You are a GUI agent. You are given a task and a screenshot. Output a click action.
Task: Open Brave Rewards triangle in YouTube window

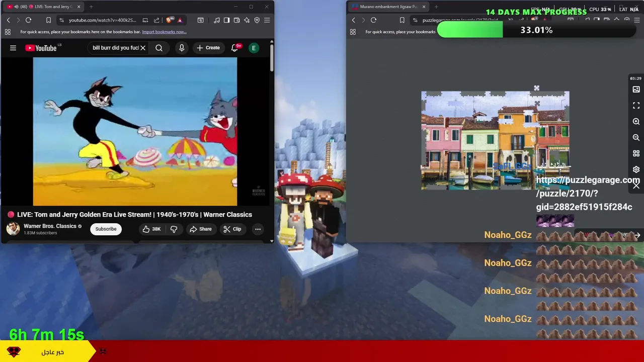click(x=180, y=20)
